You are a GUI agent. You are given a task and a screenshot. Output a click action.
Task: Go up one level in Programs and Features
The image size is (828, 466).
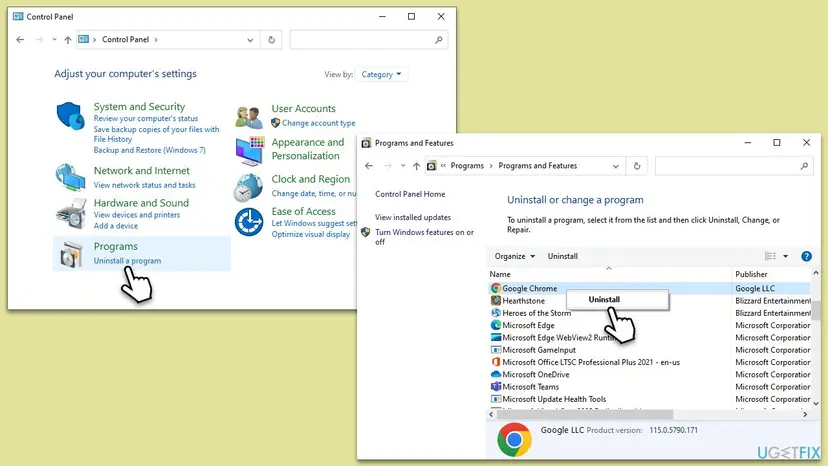tap(416, 166)
